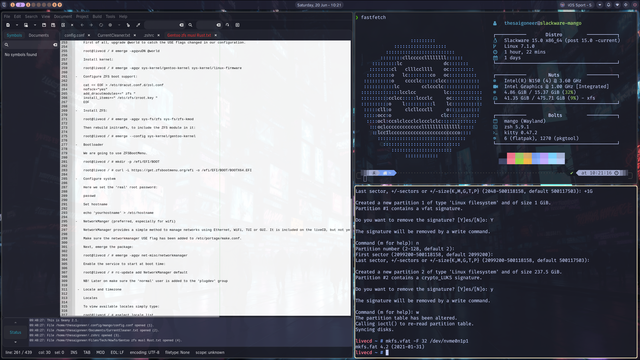Screen dimensions: 640x360
Task: Click the New file toolbar icon
Action: tap(8, 25)
